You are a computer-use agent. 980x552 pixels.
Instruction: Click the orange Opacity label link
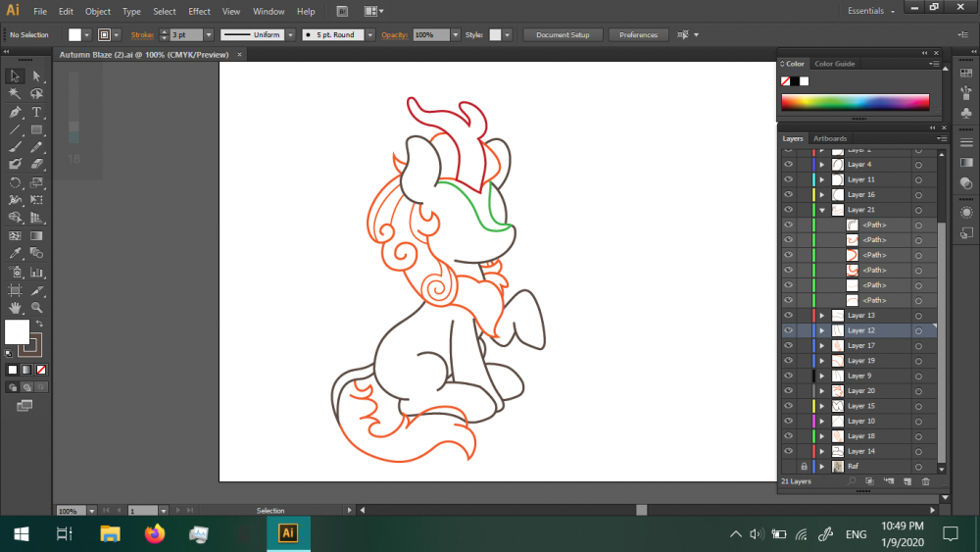(x=394, y=35)
